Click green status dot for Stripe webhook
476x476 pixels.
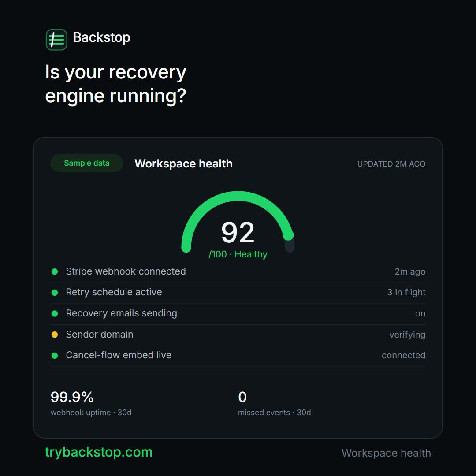(x=55, y=271)
